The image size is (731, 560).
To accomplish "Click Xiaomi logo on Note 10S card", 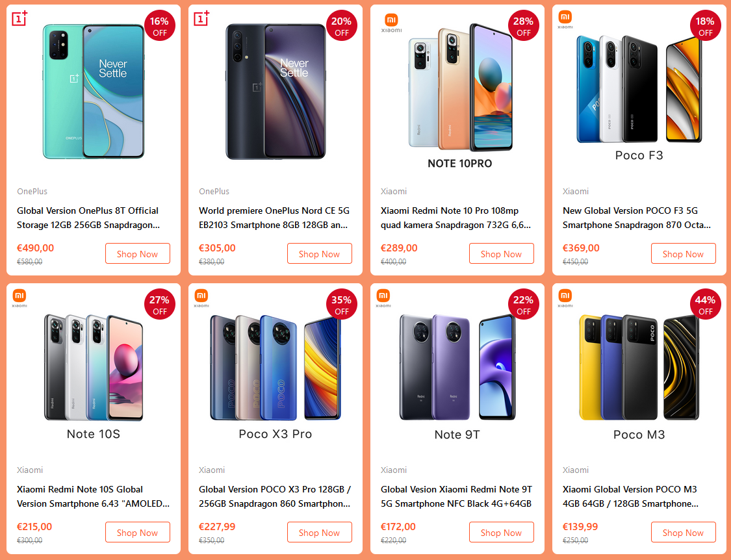I will pos(19,298).
